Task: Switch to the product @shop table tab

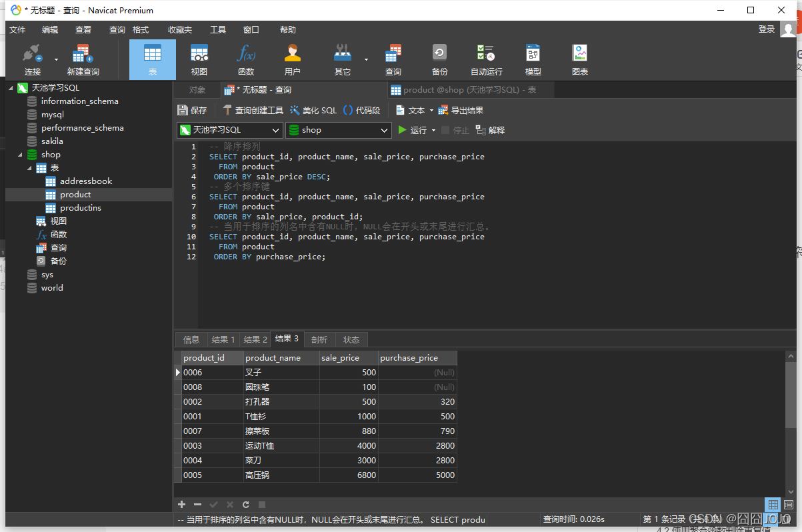Action: pos(470,90)
